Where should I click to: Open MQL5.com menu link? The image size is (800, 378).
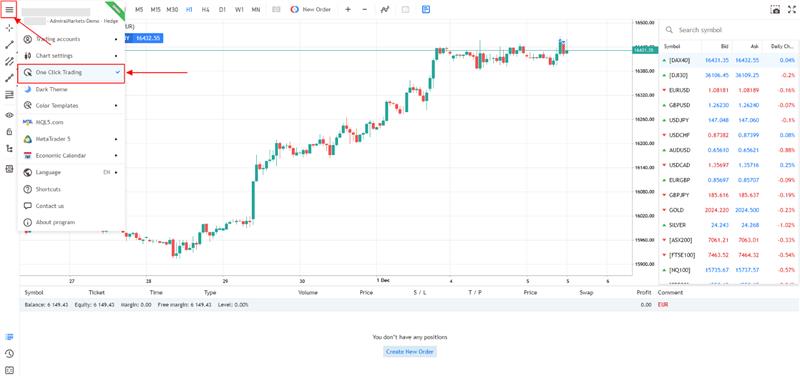(71, 122)
